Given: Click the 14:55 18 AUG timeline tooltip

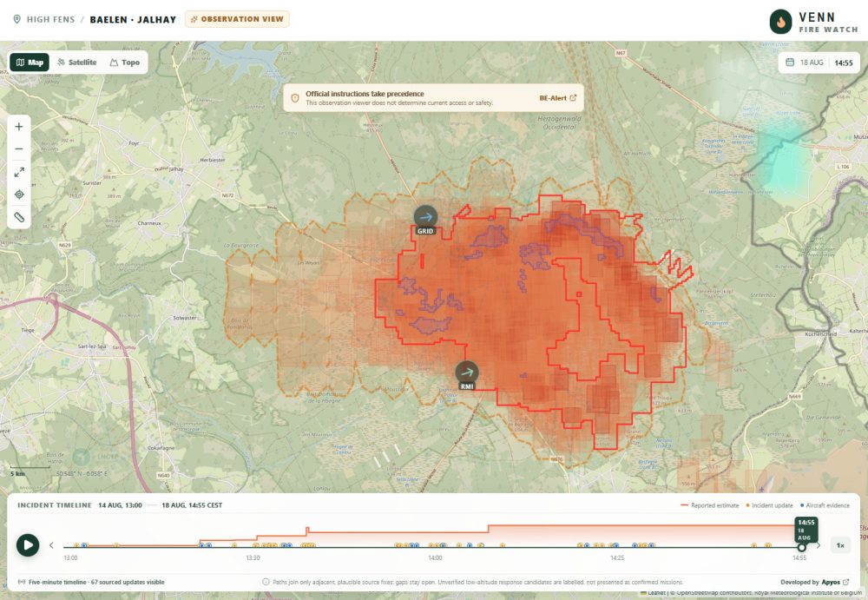Looking at the screenshot, I should [806, 530].
